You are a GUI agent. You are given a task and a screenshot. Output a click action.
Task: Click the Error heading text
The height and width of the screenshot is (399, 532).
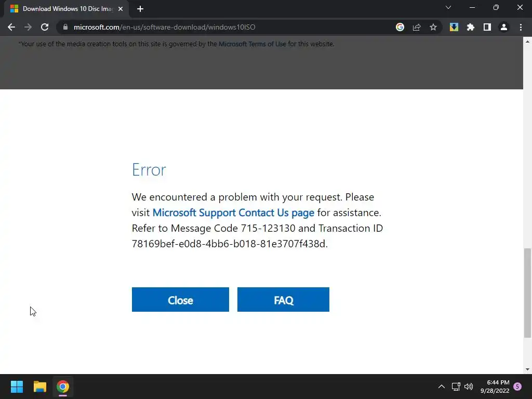pyautogui.click(x=149, y=170)
